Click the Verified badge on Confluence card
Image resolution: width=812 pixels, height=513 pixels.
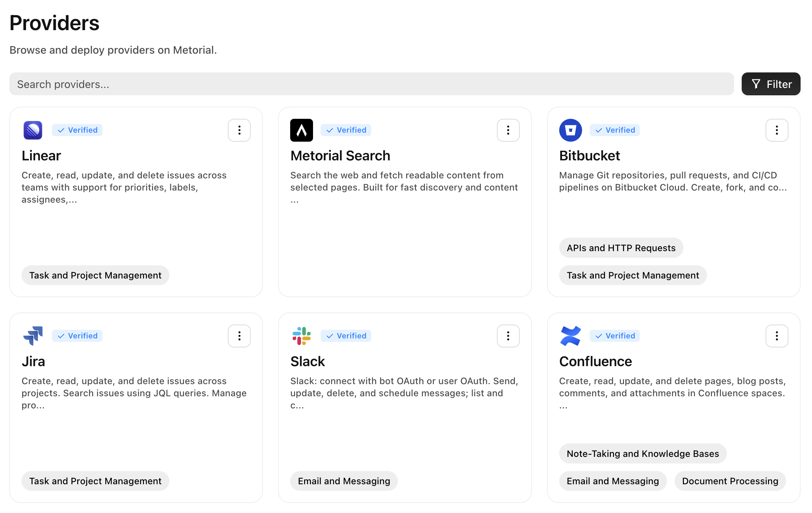click(615, 336)
